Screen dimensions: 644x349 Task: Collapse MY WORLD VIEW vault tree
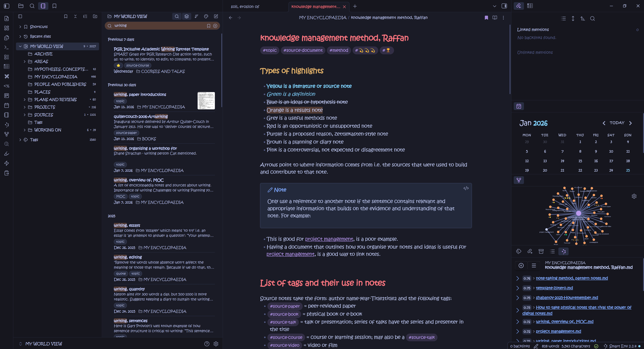click(20, 46)
